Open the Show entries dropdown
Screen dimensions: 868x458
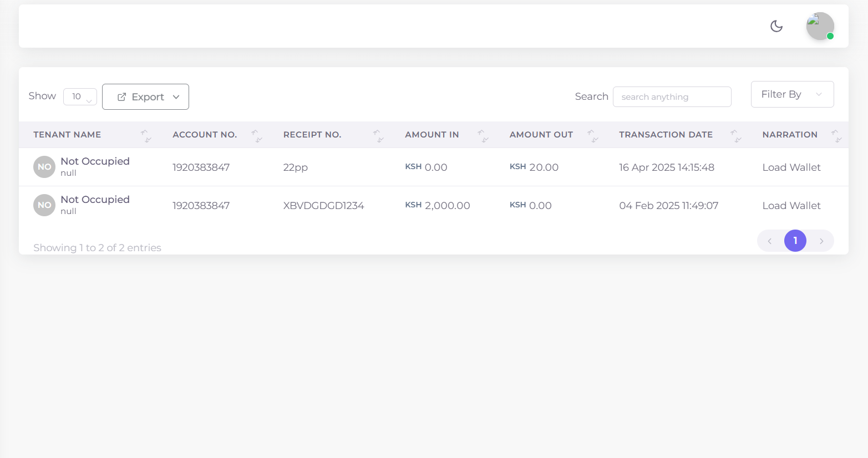(x=80, y=96)
